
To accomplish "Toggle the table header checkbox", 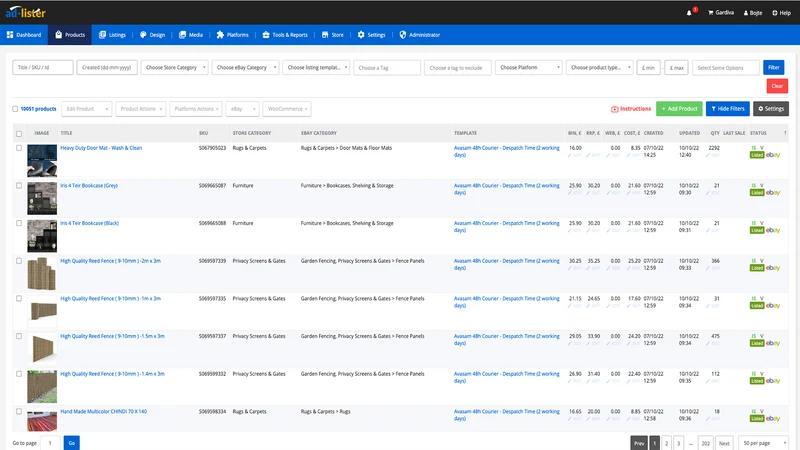I will pyautogui.click(x=19, y=134).
